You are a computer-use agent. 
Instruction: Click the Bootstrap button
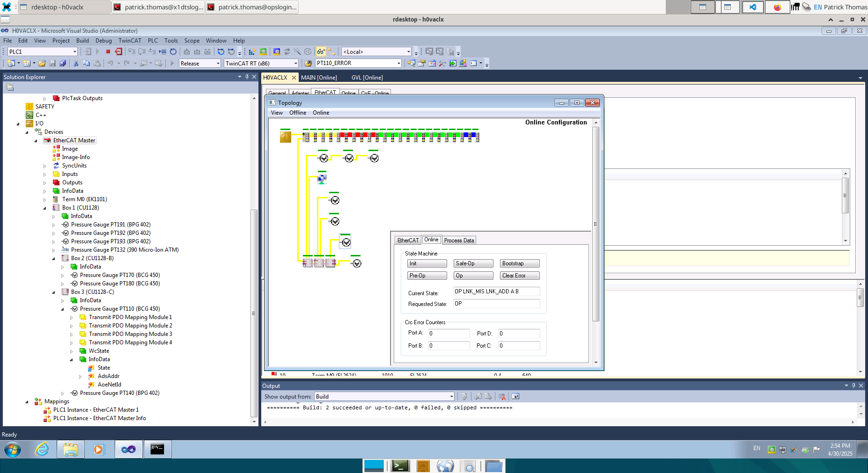click(x=520, y=263)
